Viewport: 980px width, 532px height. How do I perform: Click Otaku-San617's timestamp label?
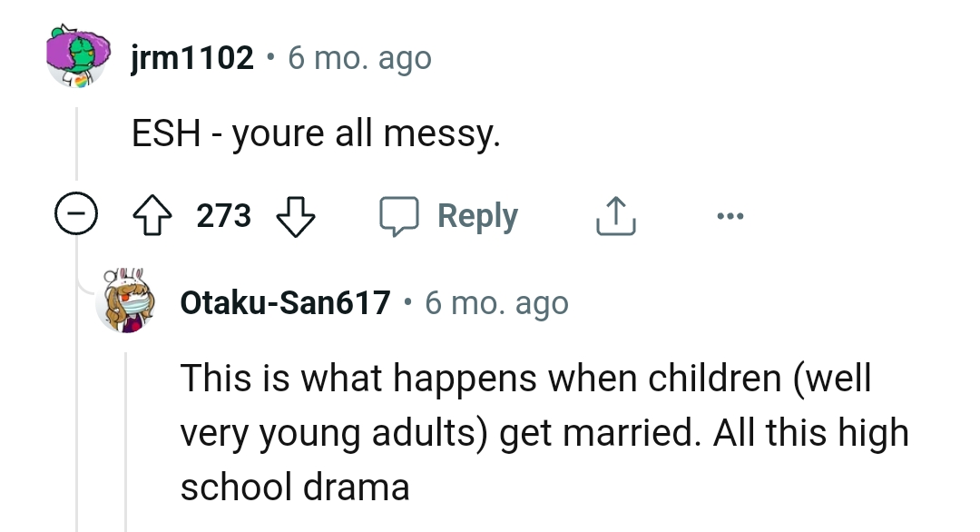[498, 302]
